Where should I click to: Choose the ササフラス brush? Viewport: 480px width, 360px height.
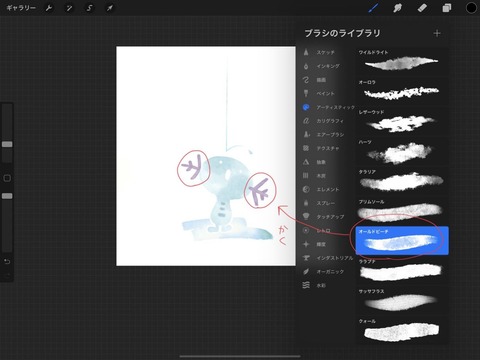pyautogui.click(x=402, y=300)
